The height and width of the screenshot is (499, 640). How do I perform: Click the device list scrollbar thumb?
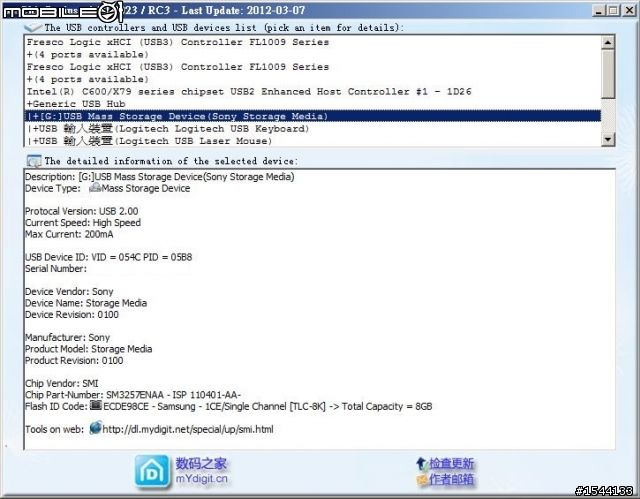(608, 74)
